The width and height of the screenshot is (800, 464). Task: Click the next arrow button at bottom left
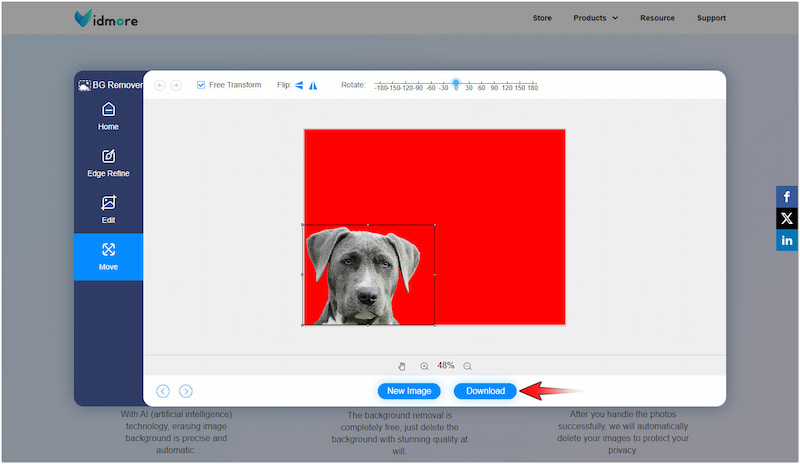click(186, 391)
